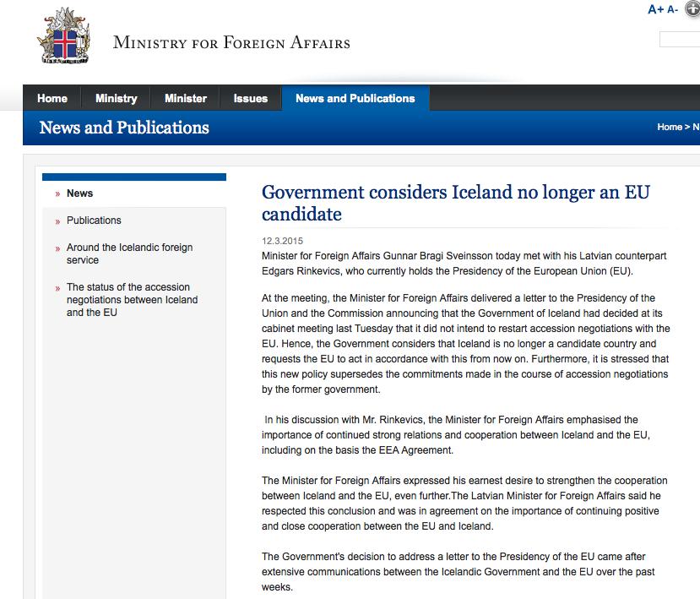700x599 pixels.
Task: Decrease text size with the A- icon
Action: (673, 9)
